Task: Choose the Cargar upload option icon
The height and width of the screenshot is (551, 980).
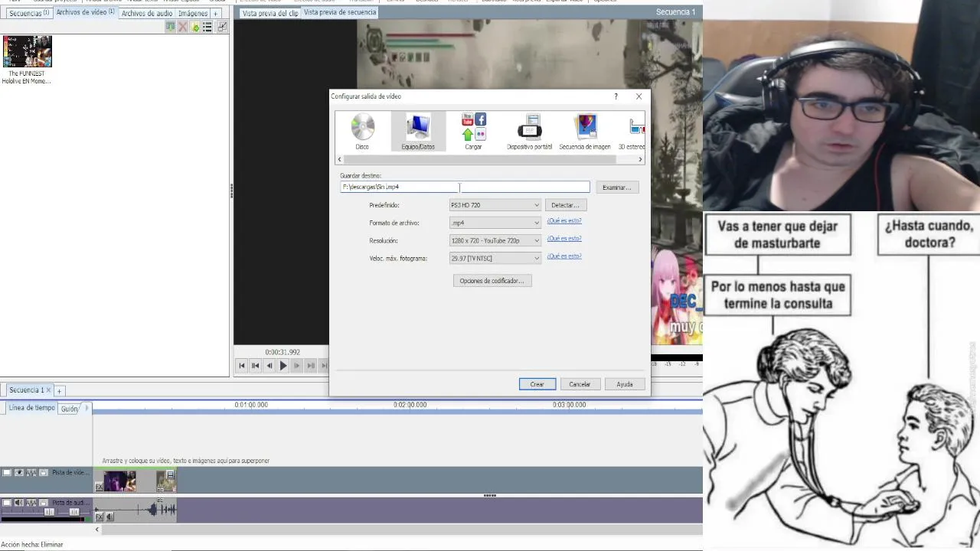Action: point(473,126)
